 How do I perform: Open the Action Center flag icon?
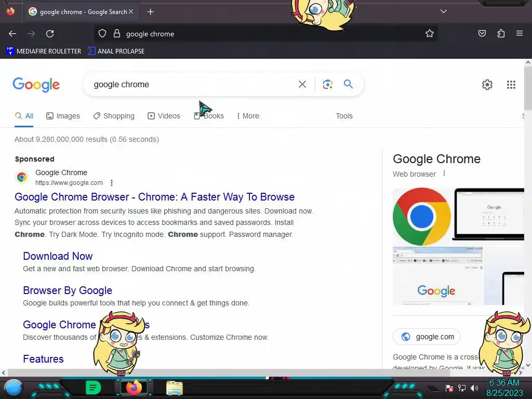coord(449,388)
